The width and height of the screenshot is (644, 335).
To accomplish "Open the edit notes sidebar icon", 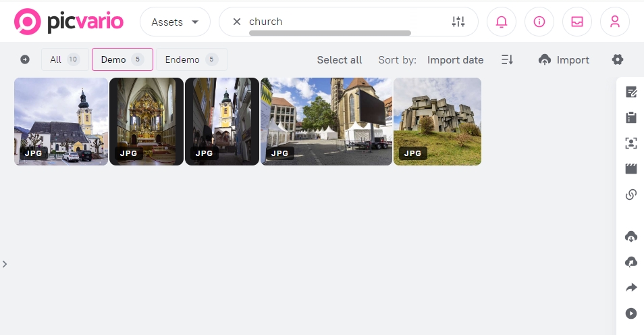I will click(x=631, y=92).
